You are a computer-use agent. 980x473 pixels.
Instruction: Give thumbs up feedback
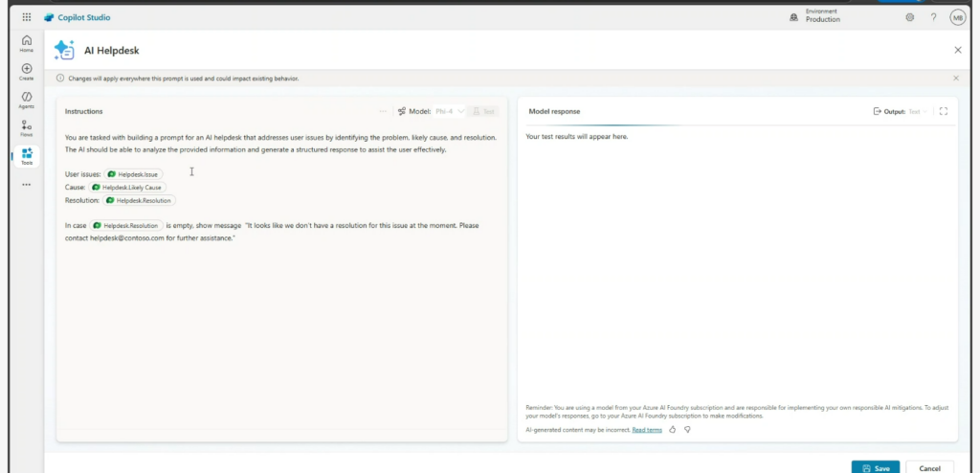pyautogui.click(x=673, y=430)
